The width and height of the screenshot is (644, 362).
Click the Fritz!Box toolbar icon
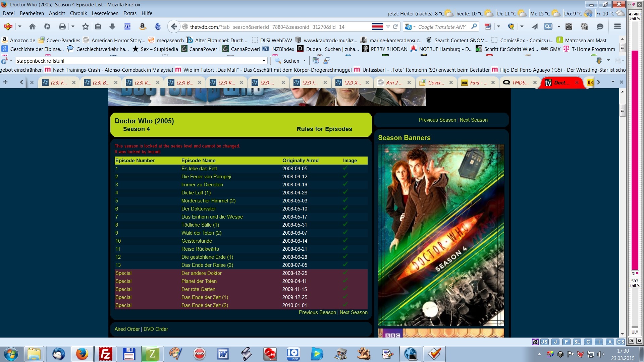pyautogui.click(x=8, y=26)
